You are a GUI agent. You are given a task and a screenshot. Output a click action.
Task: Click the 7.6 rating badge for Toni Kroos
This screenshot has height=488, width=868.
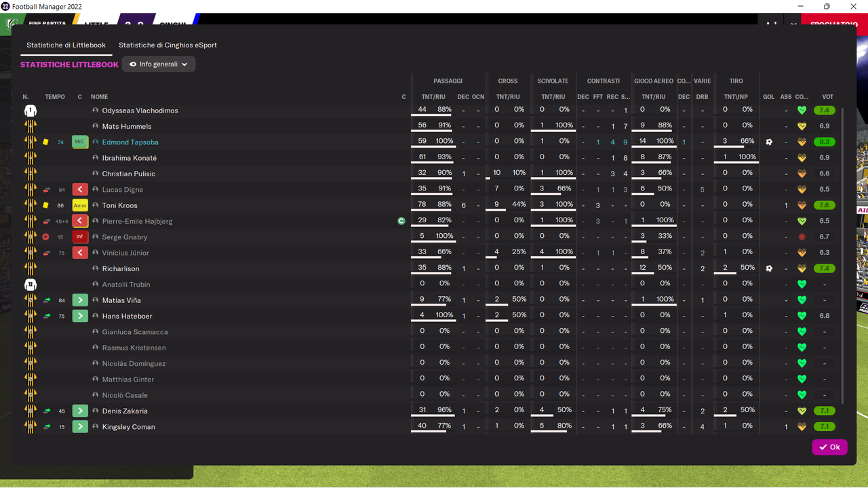[x=825, y=205]
